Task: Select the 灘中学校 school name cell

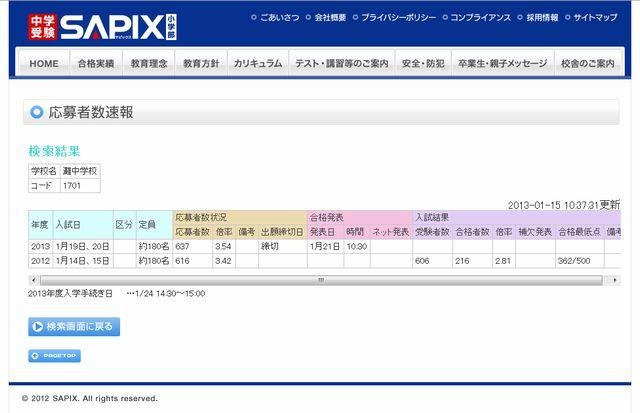Action: click(x=80, y=171)
